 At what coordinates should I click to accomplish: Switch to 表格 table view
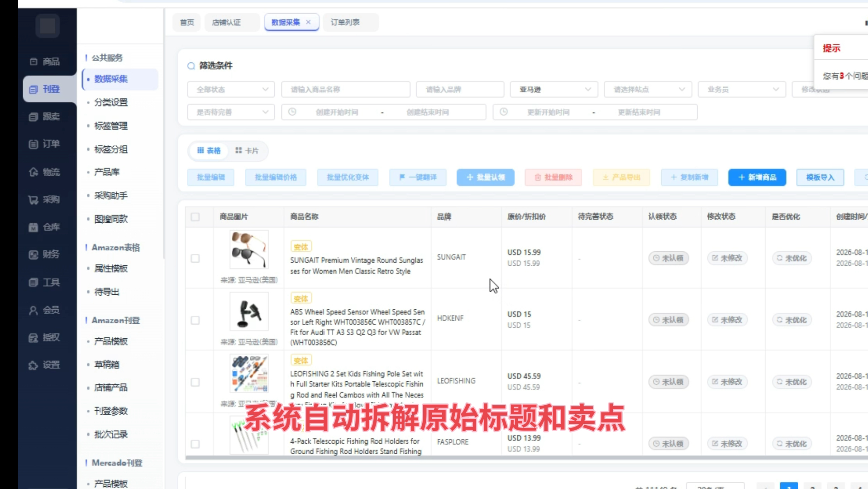(209, 151)
